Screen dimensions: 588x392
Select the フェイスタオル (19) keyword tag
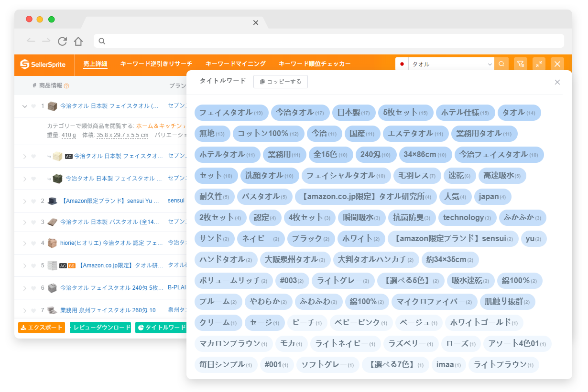(x=231, y=113)
